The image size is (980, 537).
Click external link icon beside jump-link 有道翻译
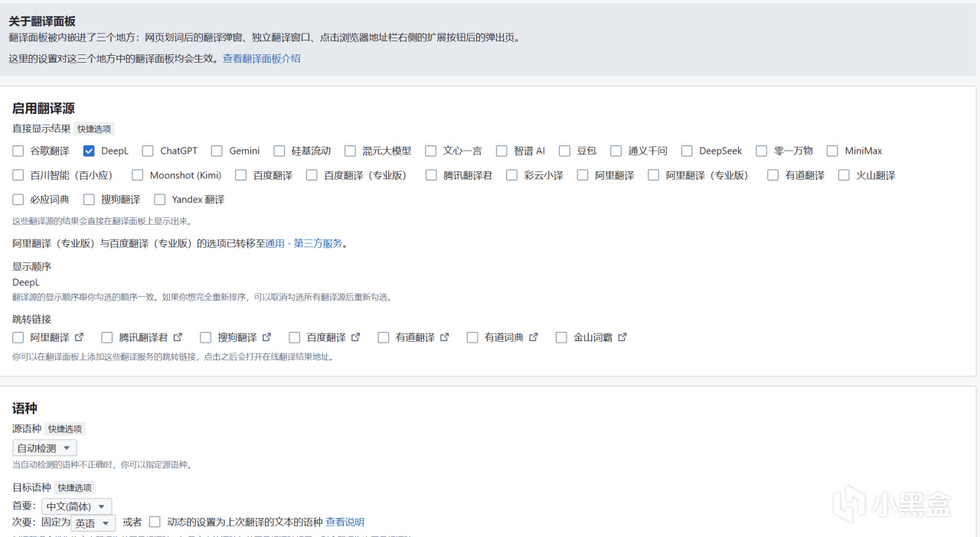click(444, 337)
